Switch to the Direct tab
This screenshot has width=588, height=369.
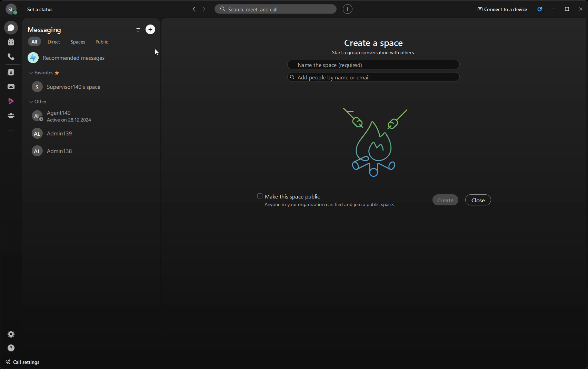(x=54, y=42)
